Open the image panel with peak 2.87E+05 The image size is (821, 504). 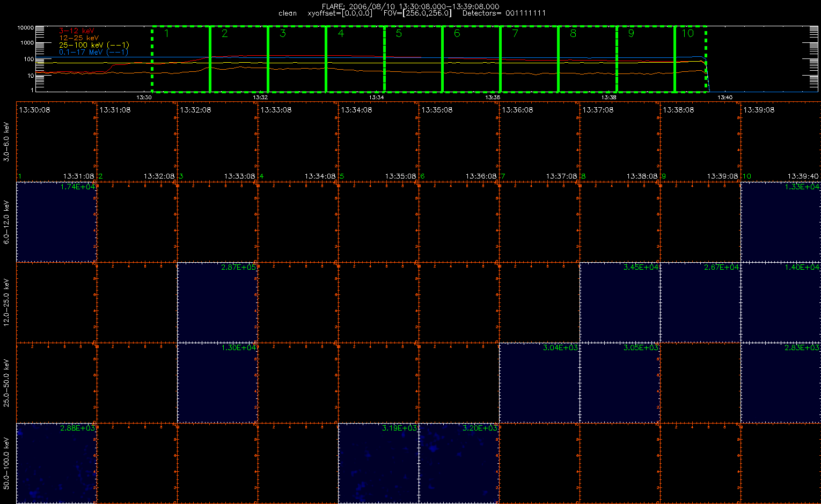point(217,302)
